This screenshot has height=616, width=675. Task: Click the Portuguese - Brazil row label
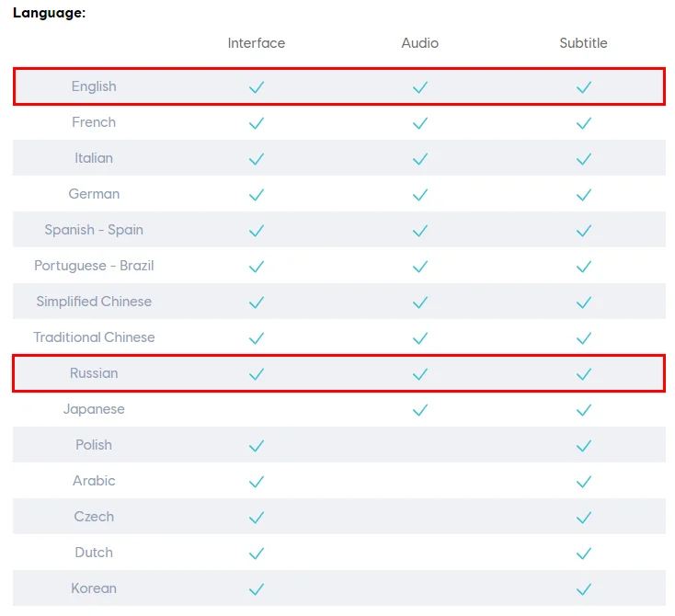pyautogui.click(x=94, y=266)
